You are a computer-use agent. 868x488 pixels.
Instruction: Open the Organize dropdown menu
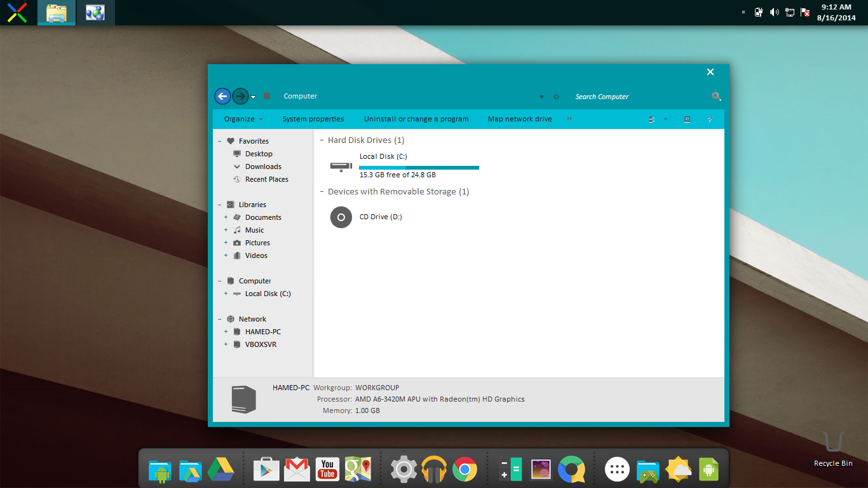(x=243, y=119)
